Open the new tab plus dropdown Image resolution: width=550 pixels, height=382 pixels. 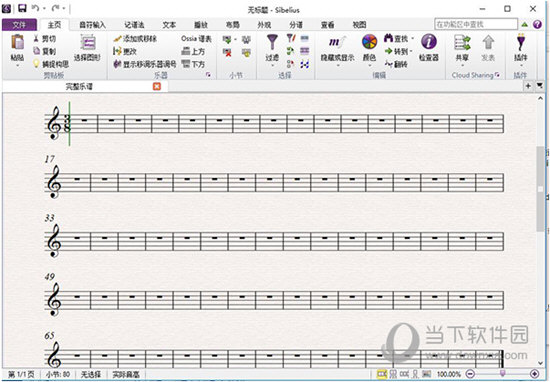click(x=528, y=86)
